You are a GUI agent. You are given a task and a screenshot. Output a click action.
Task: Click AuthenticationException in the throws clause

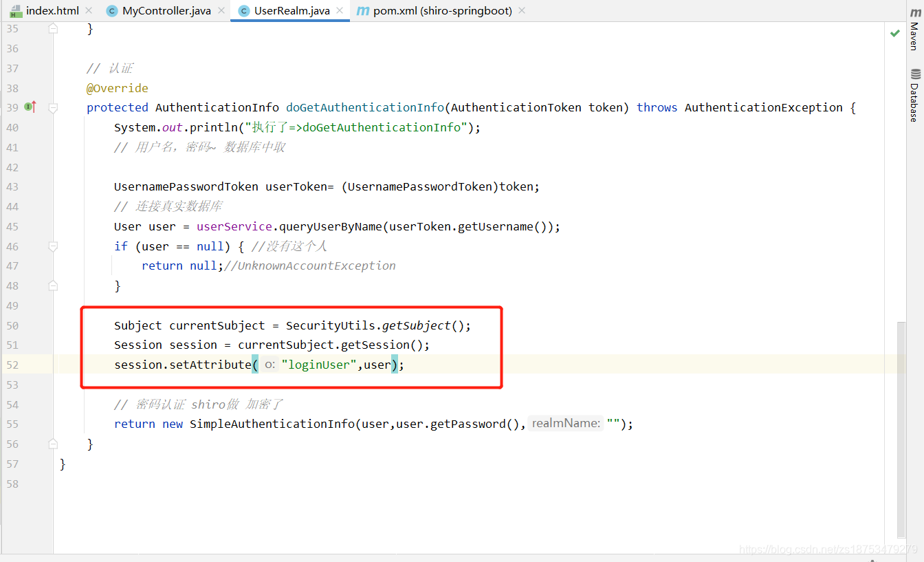[x=764, y=107]
